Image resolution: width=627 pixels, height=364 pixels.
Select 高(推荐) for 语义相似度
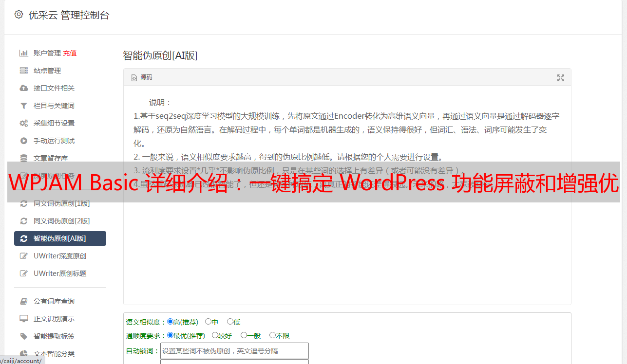pyautogui.click(x=170, y=322)
